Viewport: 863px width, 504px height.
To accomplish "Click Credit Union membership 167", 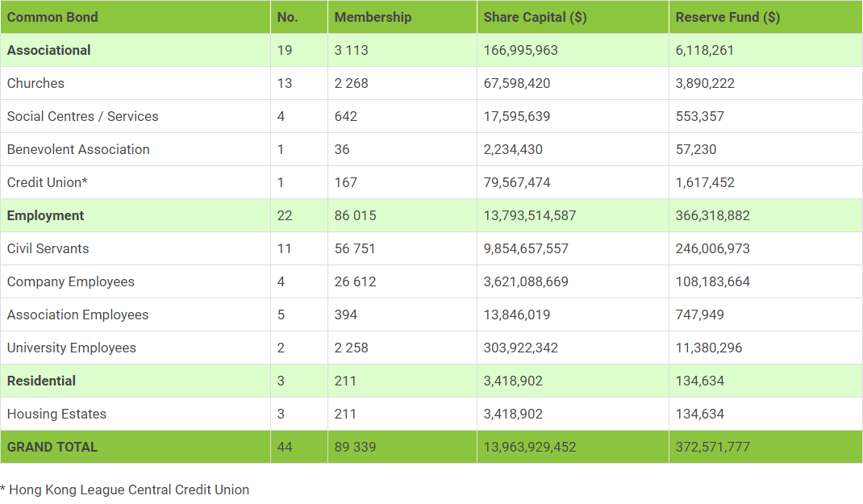I will coord(346,182).
